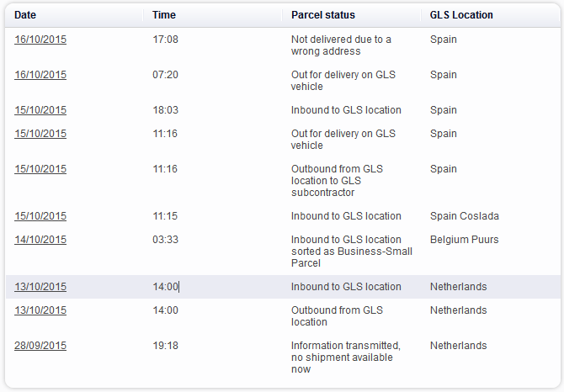Click the Date column header
The width and height of the screenshot is (564, 392).
coord(25,15)
